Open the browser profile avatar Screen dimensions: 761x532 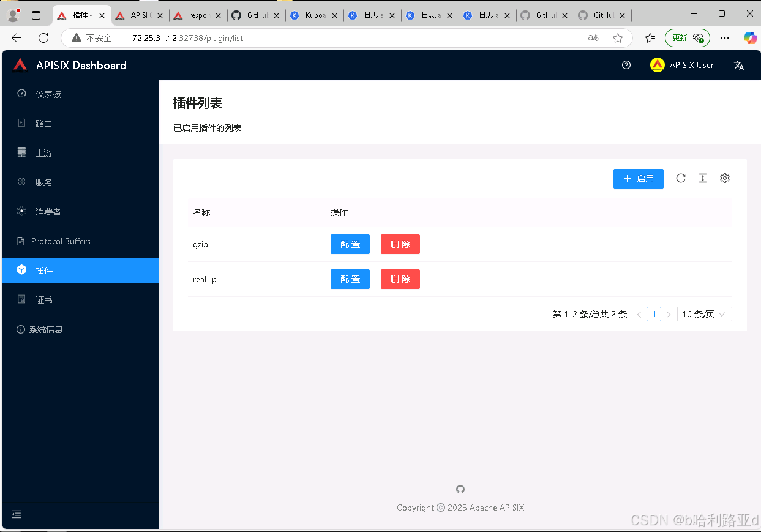click(13, 15)
